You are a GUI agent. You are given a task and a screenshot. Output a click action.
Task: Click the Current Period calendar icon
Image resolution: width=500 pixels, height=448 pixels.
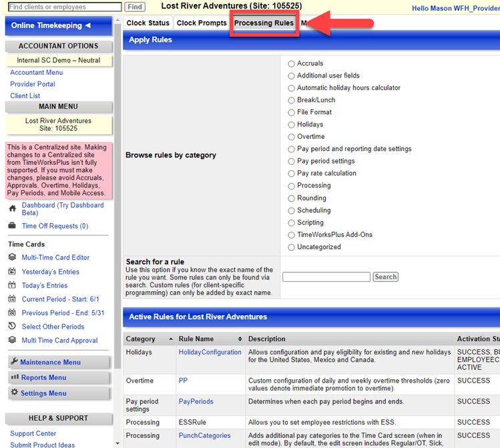tap(12, 299)
